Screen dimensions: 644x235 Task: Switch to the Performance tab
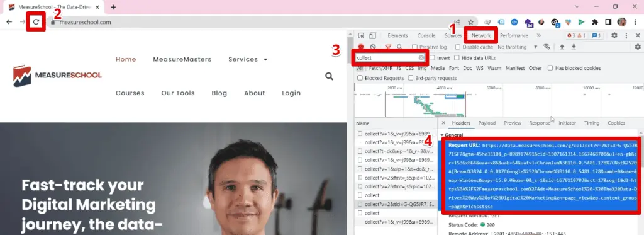click(x=514, y=36)
